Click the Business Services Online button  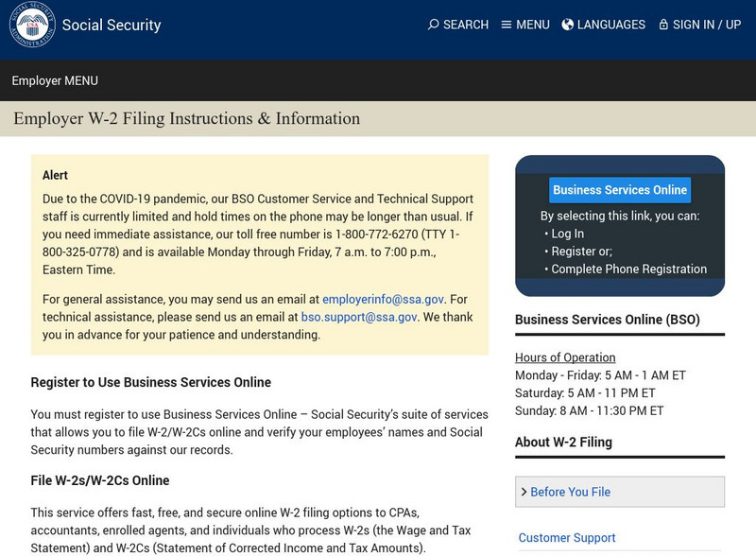[x=620, y=189]
